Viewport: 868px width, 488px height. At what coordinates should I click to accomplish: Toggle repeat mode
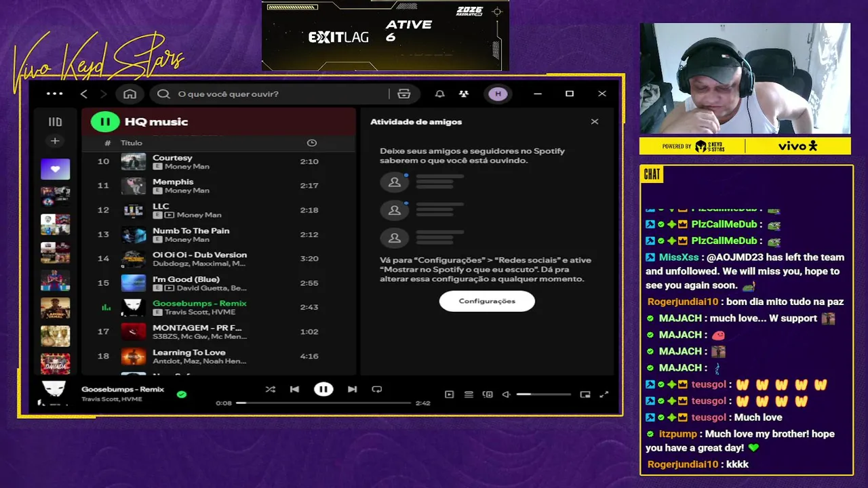coord(377,389)
